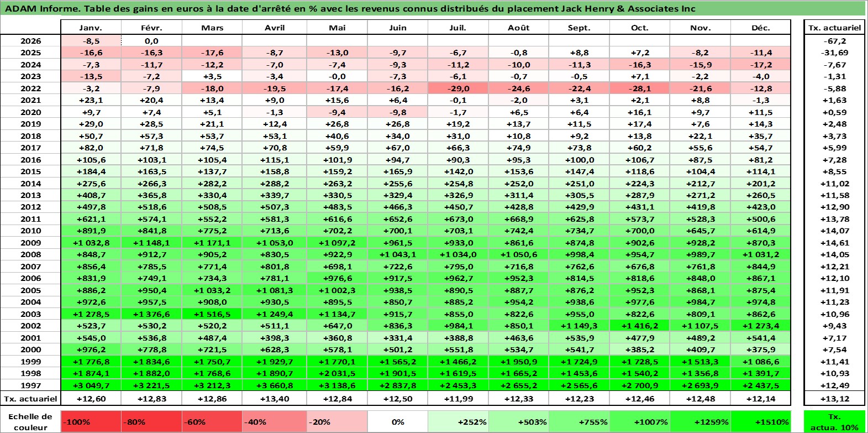Select cell +976,2 in January 2000

point(91,349)
